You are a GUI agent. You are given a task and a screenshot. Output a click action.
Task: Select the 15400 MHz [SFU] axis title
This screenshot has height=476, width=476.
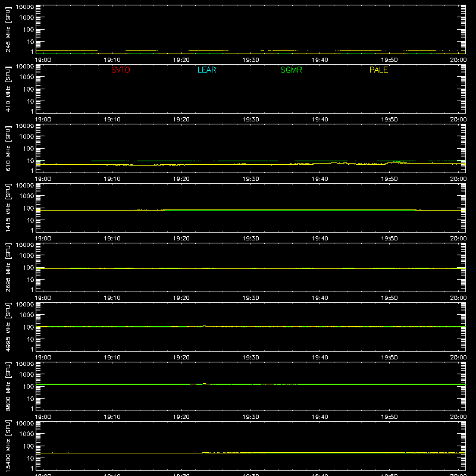[x=8, y=446]
